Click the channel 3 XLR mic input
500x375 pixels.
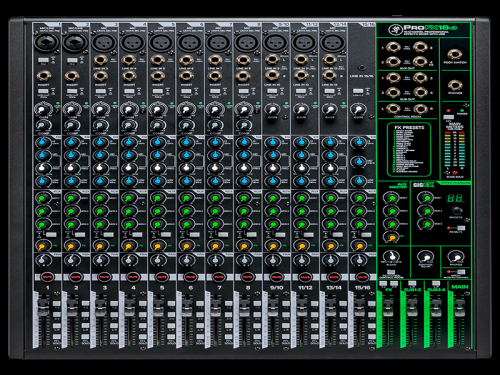tap(104, 43)
